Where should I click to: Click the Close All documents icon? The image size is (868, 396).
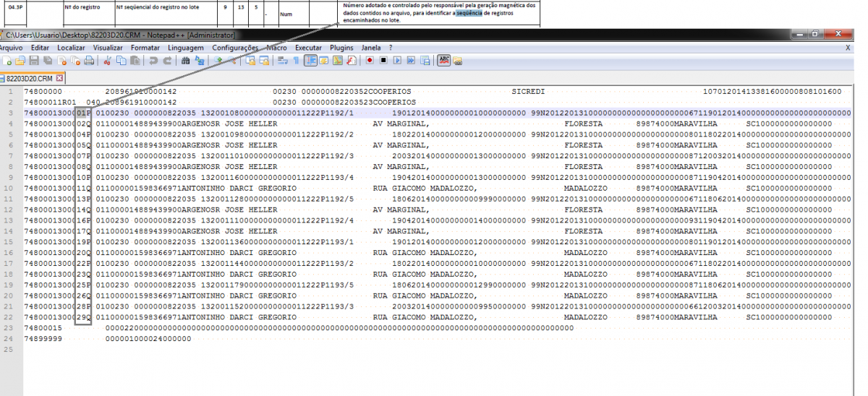click(x=75, y=60)
